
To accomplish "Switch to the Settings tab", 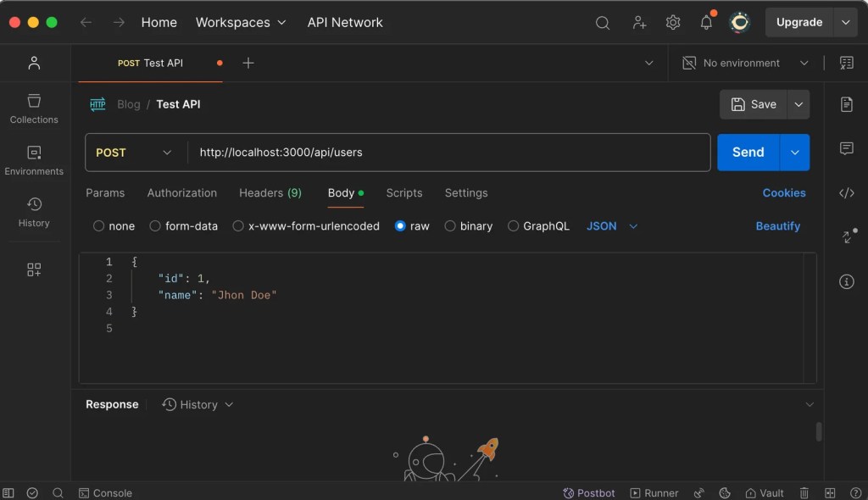I will click(x=466, y=192).
